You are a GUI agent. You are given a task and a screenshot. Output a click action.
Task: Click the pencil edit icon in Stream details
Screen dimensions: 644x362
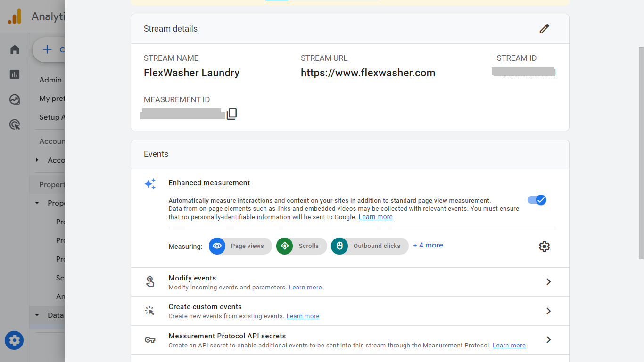(544, 29)
